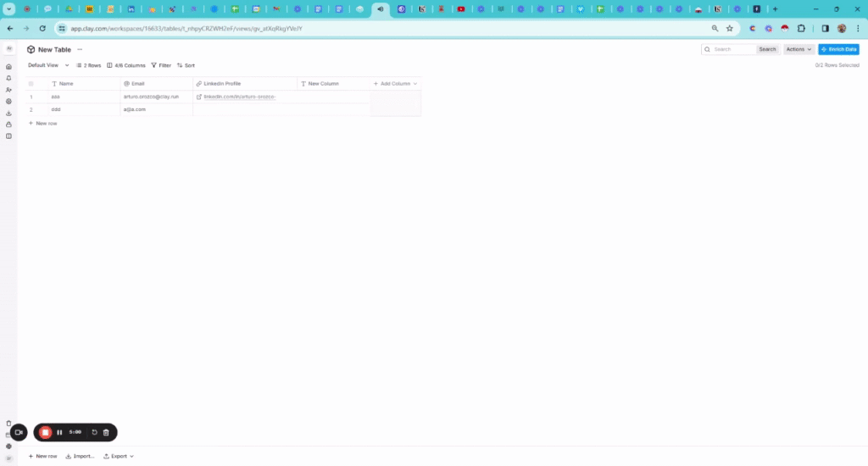Viewport: 868px width, 466px height.
Task: Open the tab search dropdown arrow
Action: click(x=8, y=8)
